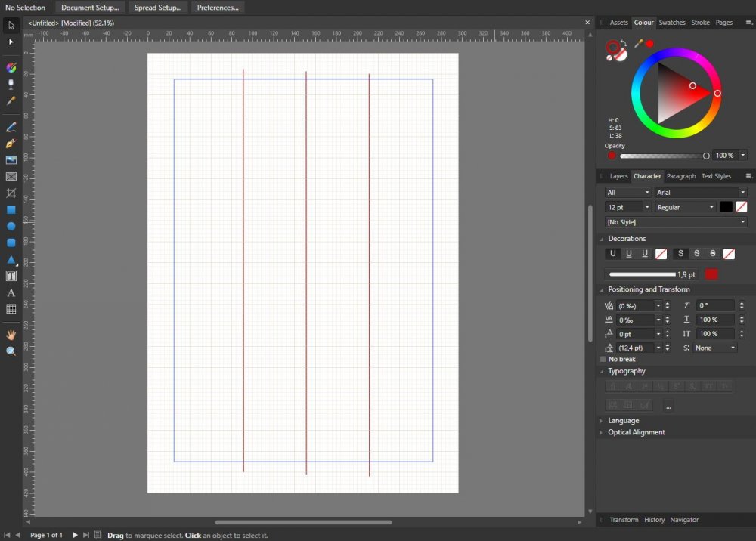Viewport: 756px width, 541px height.
Task: Activate the Frame Text tool
Action: [11, 276]
